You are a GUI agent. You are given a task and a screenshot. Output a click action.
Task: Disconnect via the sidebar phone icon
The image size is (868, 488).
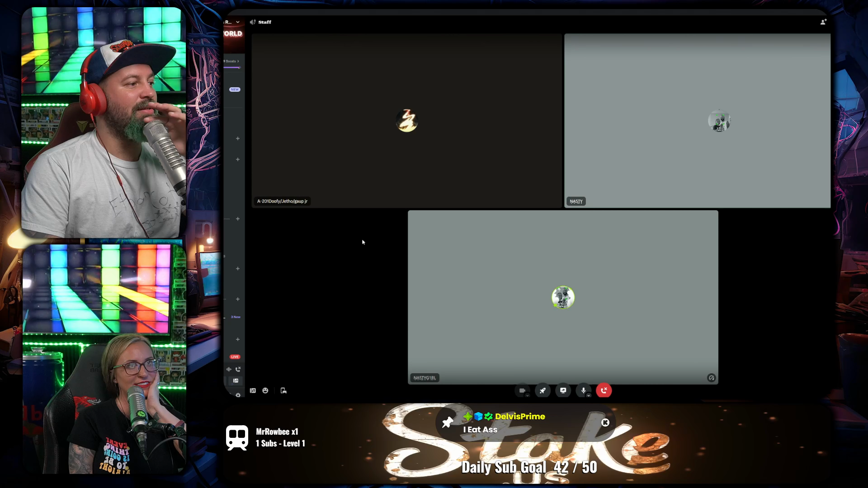point(238,369)
